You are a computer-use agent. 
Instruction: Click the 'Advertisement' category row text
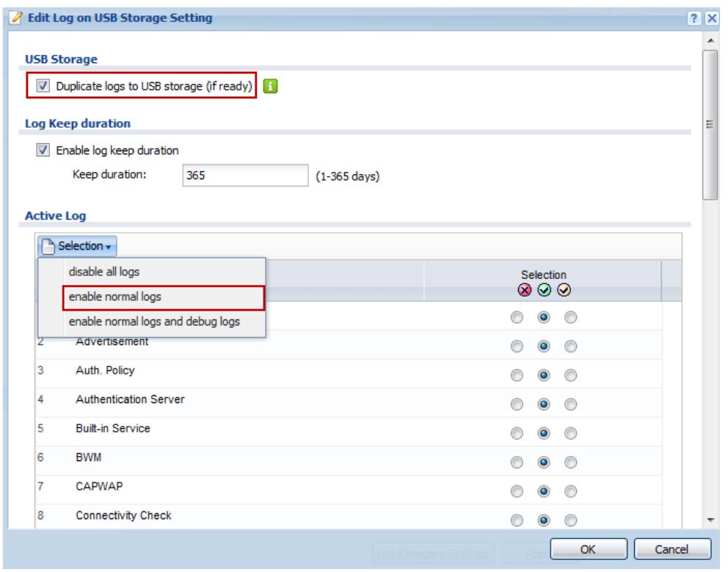[x=112, y=341]
